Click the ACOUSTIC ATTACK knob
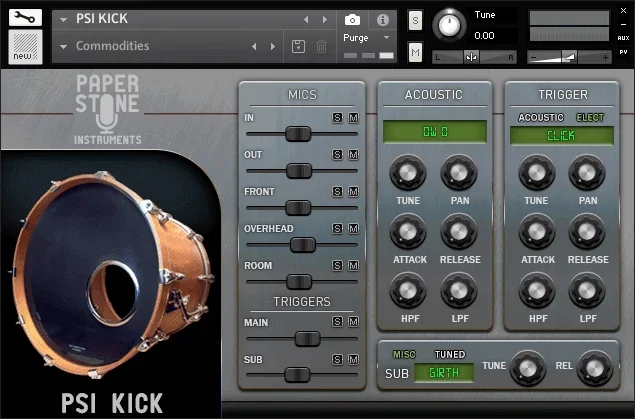 [x=408, y=232]
